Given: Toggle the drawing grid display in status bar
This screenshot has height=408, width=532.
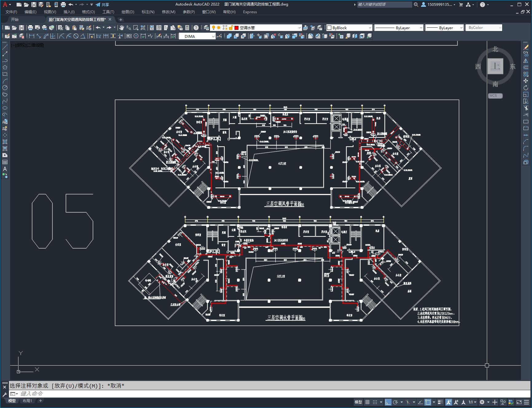Looking at the screenshot, I should [x=367, y=402].
